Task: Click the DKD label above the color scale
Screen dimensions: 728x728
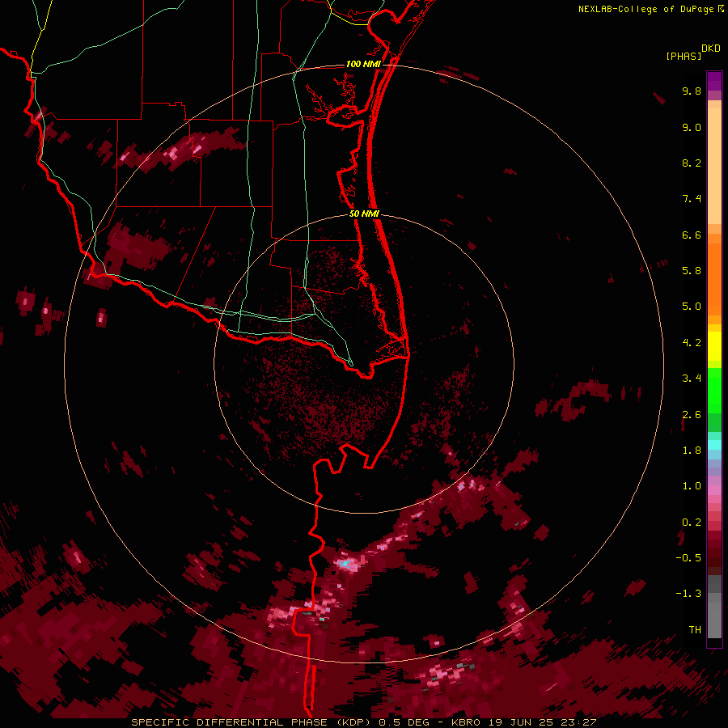Action: (x=711, y=49)
